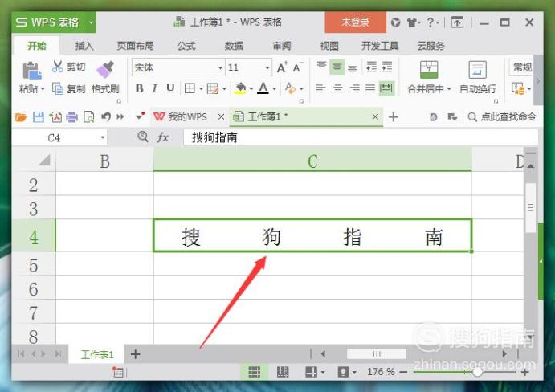Click the Cut scissors icon
Image resolution: width=555 pixels, height=392 pixels.
pos(57,67)
